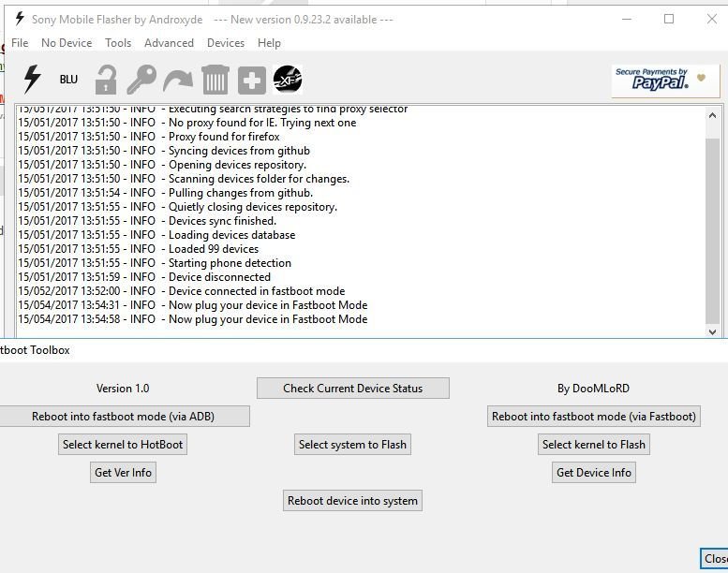Screen dimensions: 728x573
Task: Click Get Device Info button
Action: pyautogui.click(x=594, y=472)
